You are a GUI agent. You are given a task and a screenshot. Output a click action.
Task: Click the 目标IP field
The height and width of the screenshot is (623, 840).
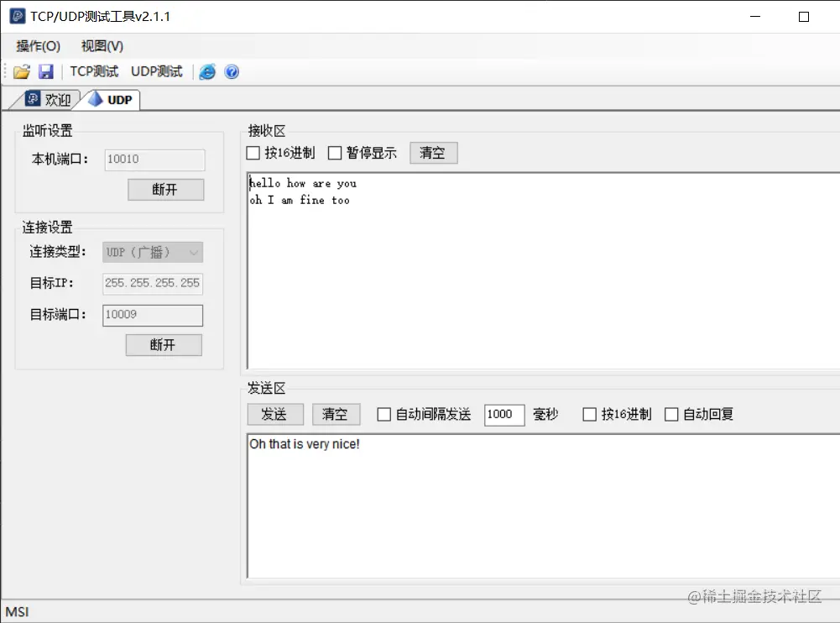(153, 284)
